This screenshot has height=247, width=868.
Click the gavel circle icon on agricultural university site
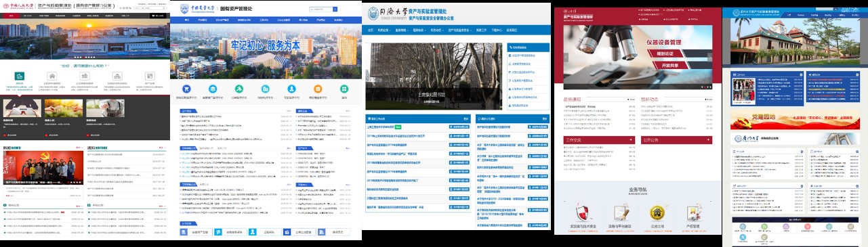pyautogui.click(x=239, y=89)
